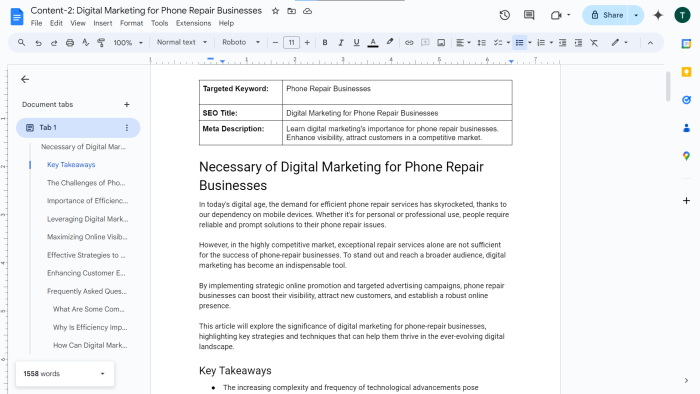Open the Format menu
Image resolution: width=700 pixels, height=394 pixels.
pyautogui.click(x=131, y=23)
